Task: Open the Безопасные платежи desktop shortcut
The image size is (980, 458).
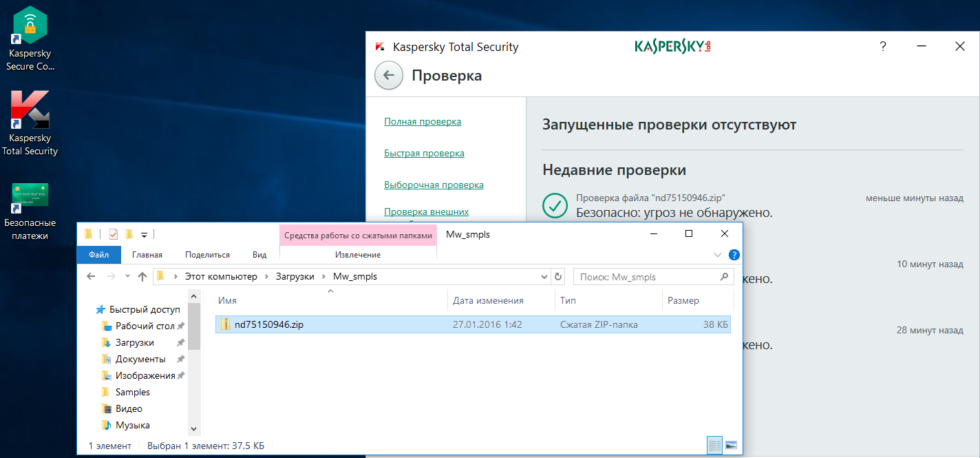Action: [30, 211]
